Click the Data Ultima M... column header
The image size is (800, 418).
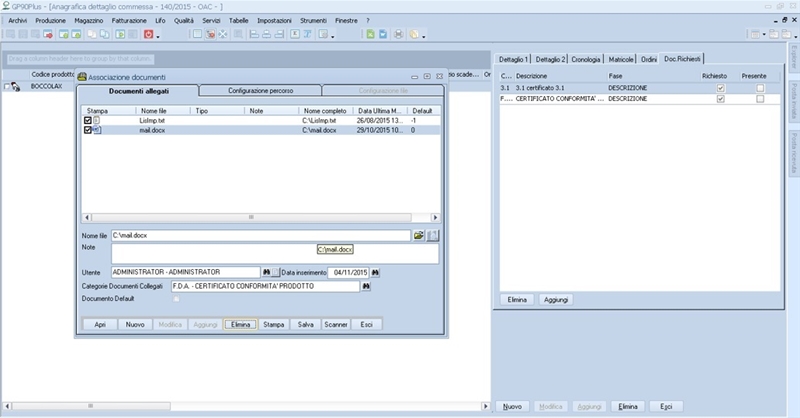click(380, 111)
